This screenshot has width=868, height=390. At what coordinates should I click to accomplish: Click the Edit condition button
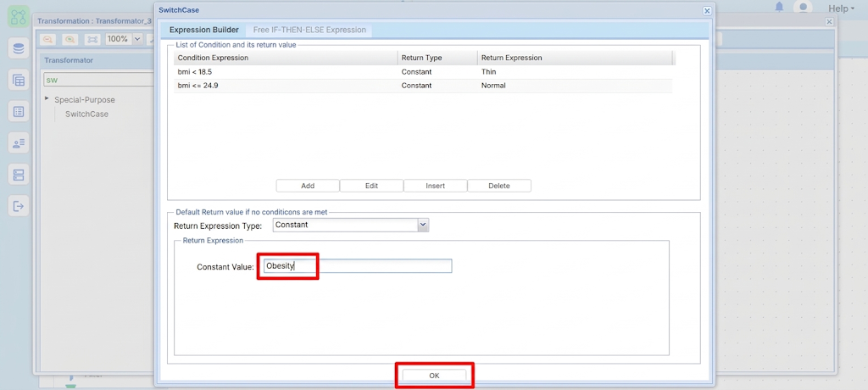click(371, 186)
